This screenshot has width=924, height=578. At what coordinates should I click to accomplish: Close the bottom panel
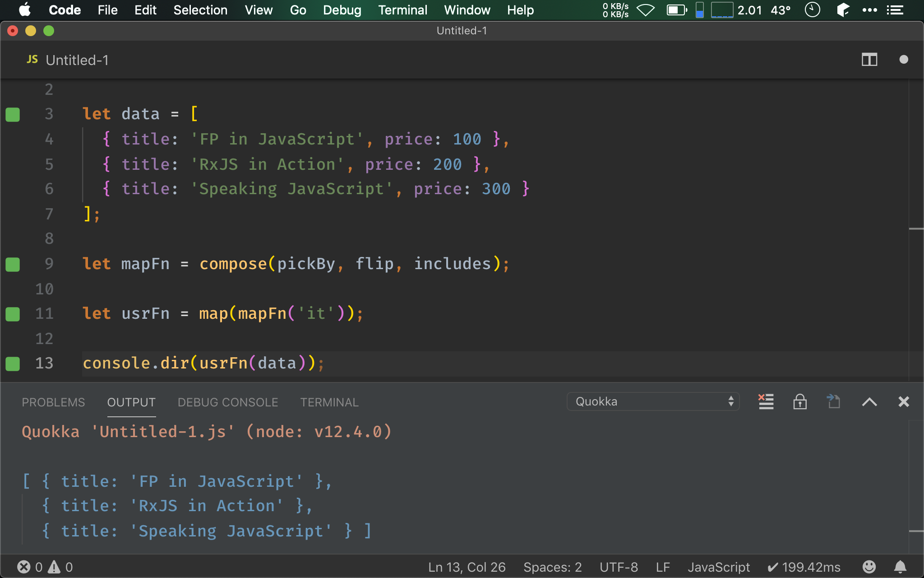click(903, 401)
